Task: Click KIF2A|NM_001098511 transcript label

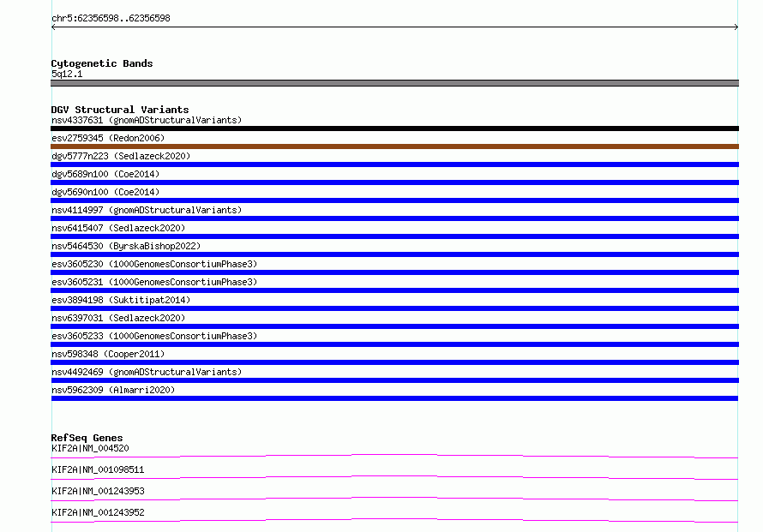Action: point(98,469)
